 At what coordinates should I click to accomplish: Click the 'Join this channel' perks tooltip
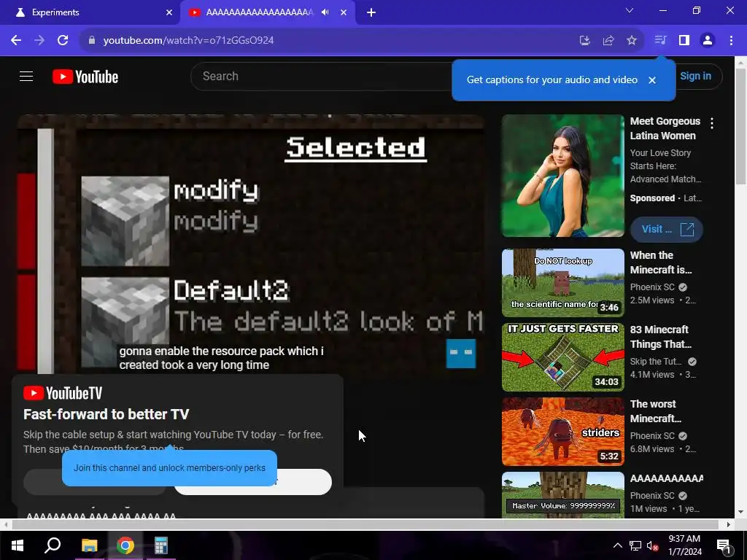(x=169, y=468)
